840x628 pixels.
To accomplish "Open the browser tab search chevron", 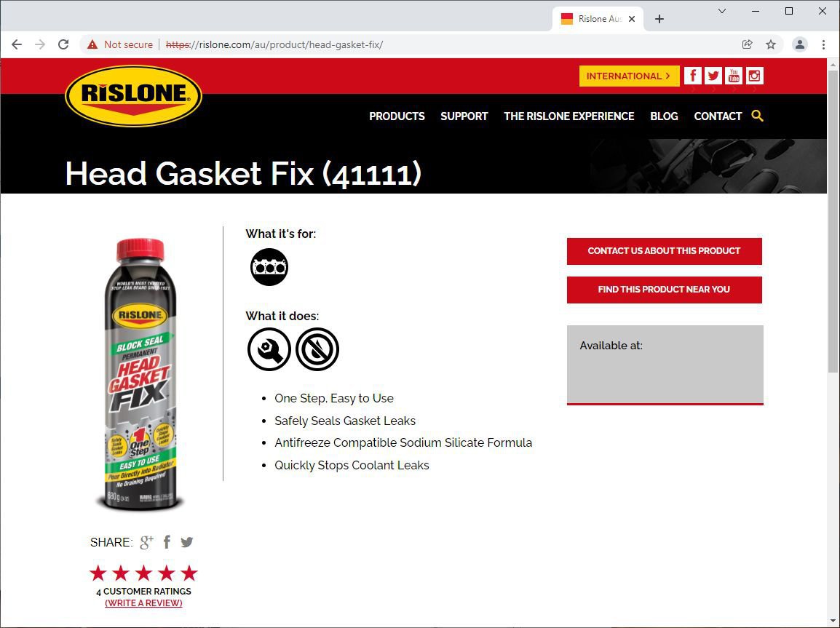I will (x=721, y=11).
